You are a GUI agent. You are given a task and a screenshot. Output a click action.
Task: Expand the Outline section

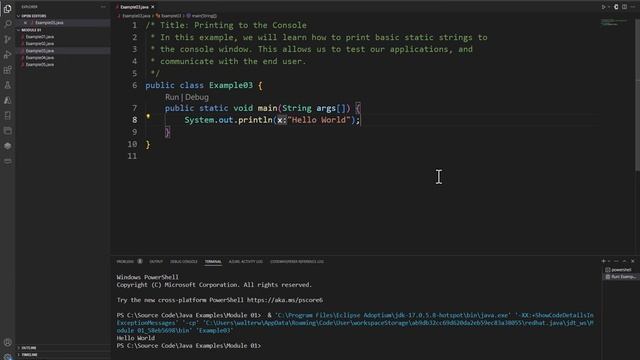coord(29,348)
